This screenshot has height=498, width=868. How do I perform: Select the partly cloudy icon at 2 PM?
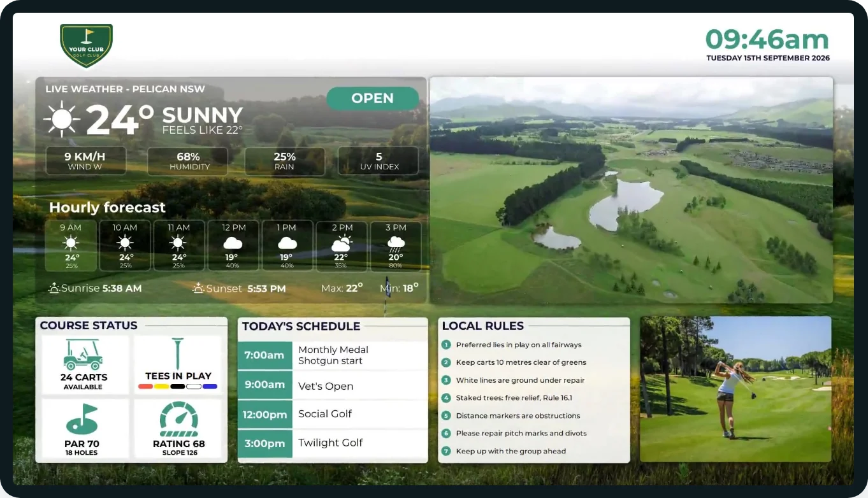[x=342, y=243]
